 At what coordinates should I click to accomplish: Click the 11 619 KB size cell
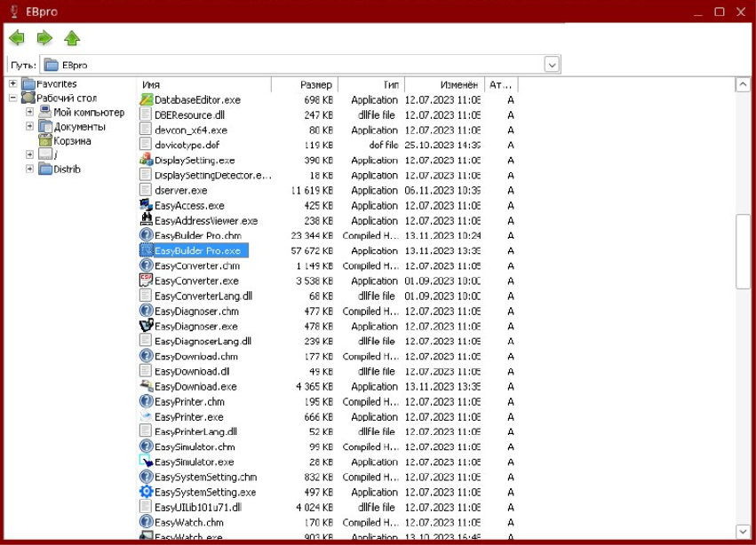click(312, 190)
